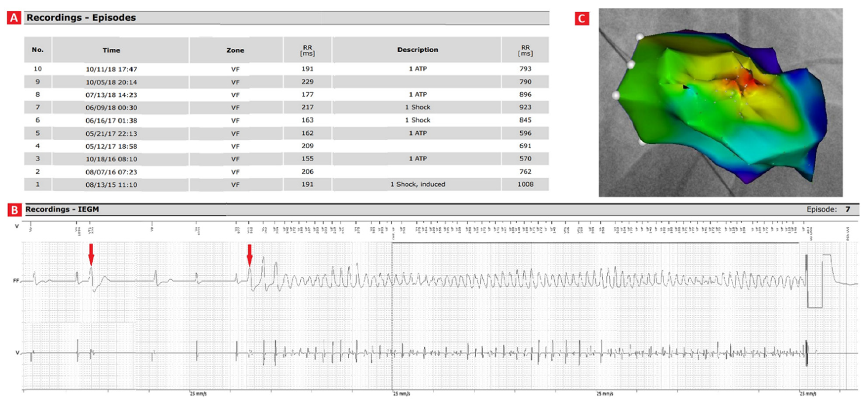This screenshot has width=868, height=407.
Task: Click RR value 155 in episode 3
Action: tap(307, 158)
